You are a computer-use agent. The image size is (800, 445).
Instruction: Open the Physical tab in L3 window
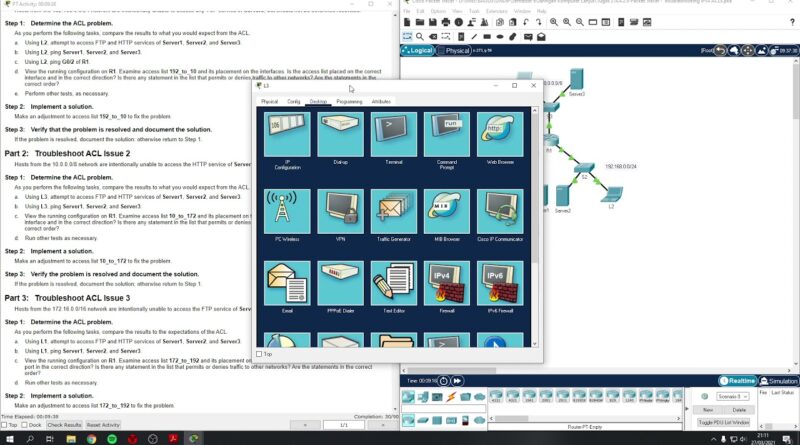coord(269,102)
